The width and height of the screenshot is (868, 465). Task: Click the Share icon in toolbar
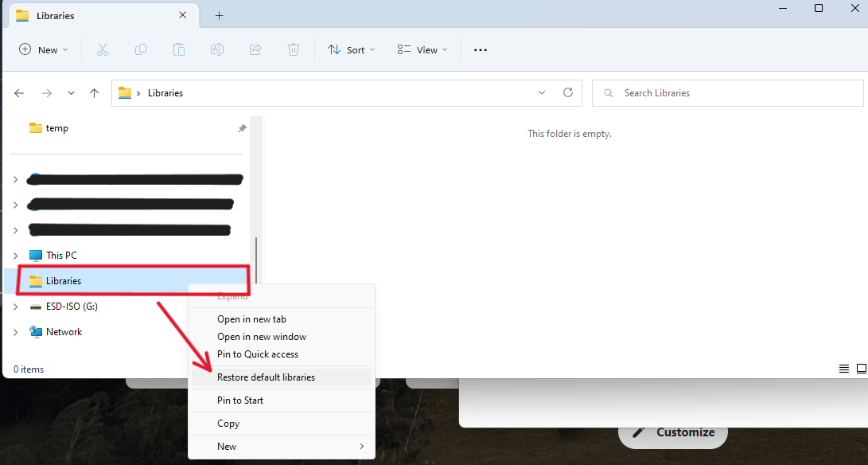[255, 50]
